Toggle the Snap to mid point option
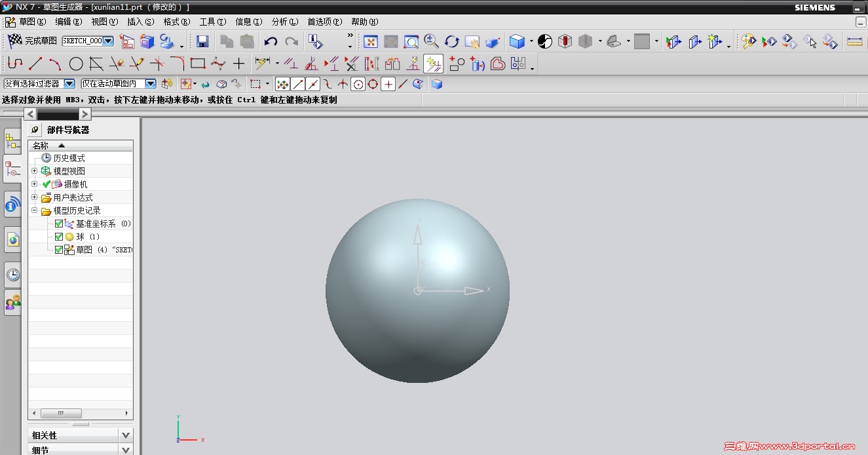The width and height of the screenshot is (868, 455). pos(313,84)
